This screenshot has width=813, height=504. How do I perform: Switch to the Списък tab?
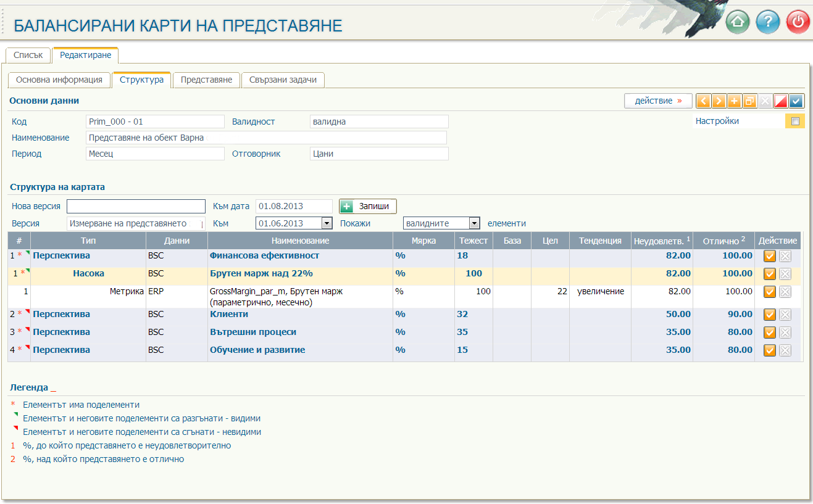28,55
